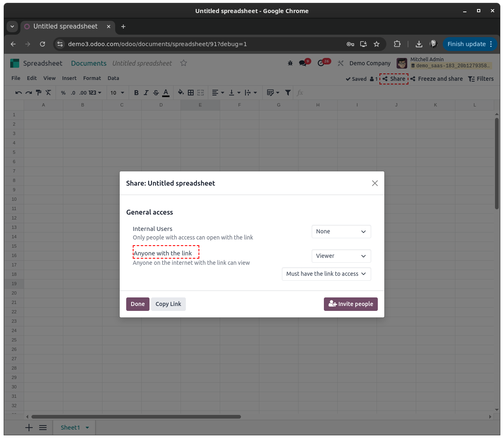The width and height of the screenshot is (504, 439).
Task: Click the Copy Link button
Action: point(168,304)
